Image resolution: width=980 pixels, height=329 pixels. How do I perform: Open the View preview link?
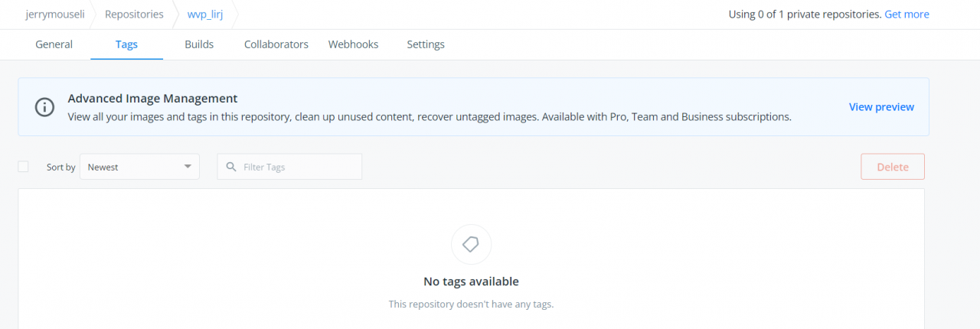pyautogui.click(x=881, y=107)
